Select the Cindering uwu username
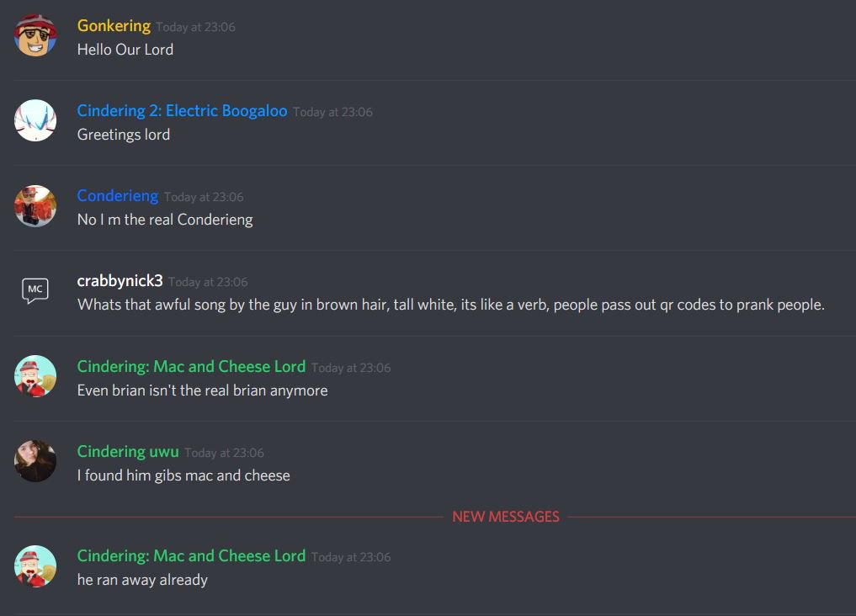 point(128,452)
